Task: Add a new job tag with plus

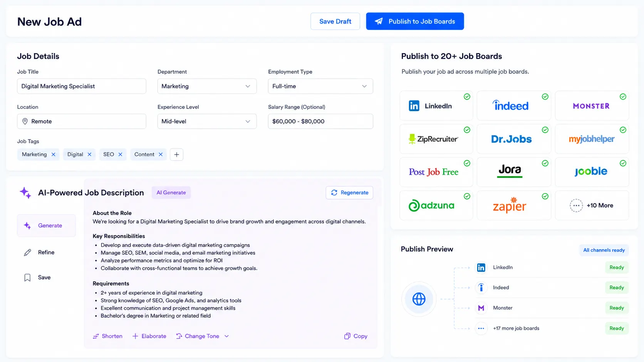Action: [176, 154]
